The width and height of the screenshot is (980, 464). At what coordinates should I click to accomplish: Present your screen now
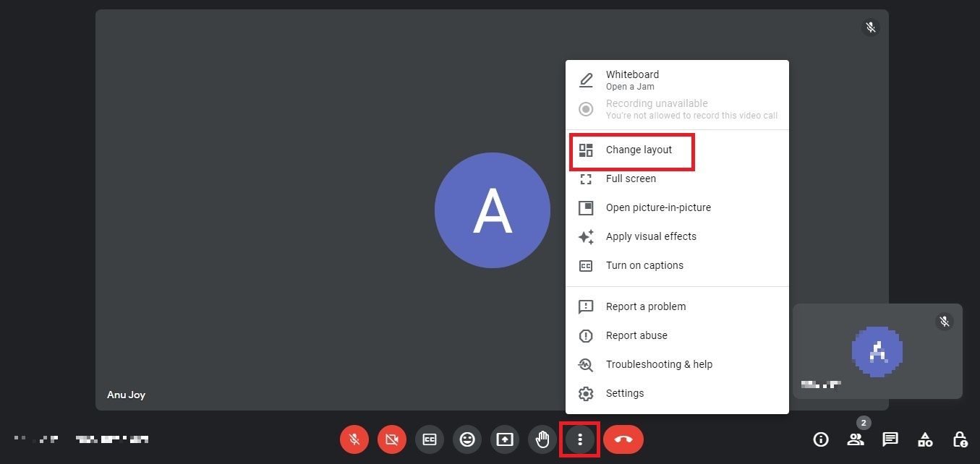pyautogui.click(x=504, y=439)
